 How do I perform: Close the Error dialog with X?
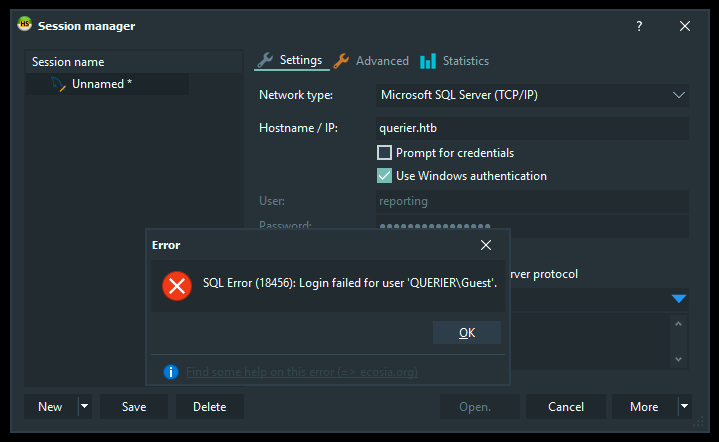[x=486, y=245]
